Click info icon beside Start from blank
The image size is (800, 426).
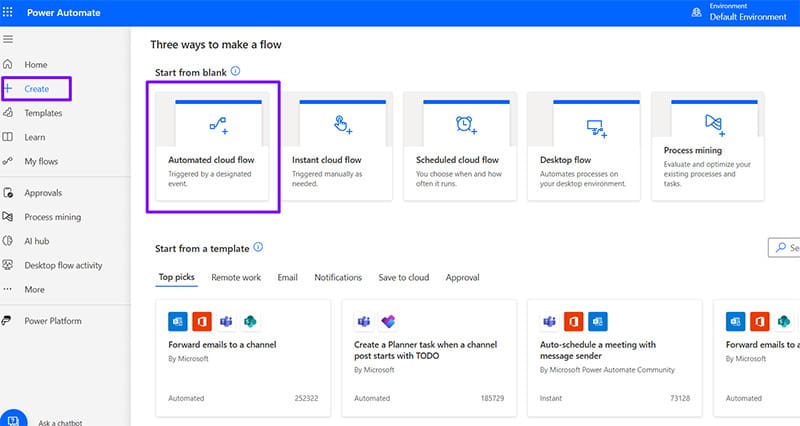(x=236, y=72)
